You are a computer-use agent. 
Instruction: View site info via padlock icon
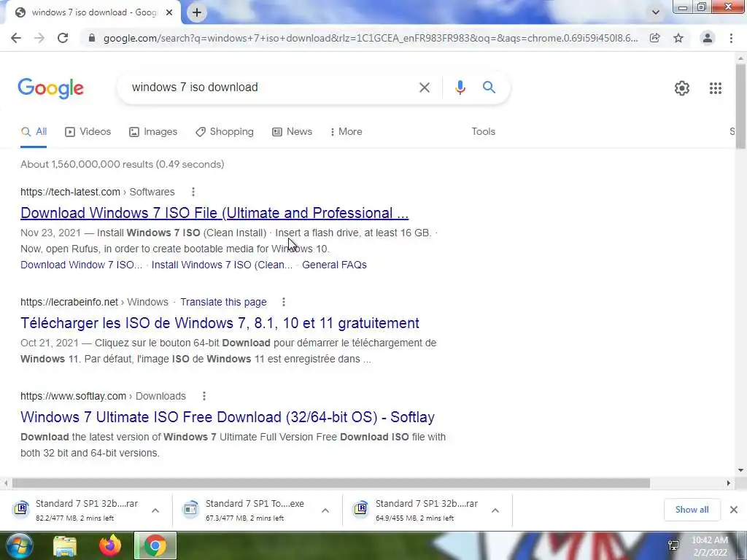pos(92,38)
